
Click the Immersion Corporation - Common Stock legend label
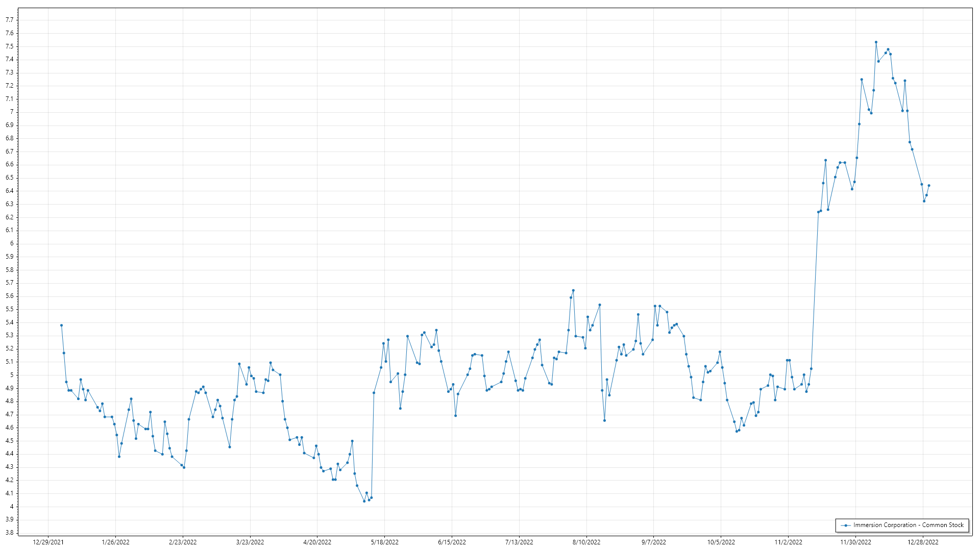[909, 525]
